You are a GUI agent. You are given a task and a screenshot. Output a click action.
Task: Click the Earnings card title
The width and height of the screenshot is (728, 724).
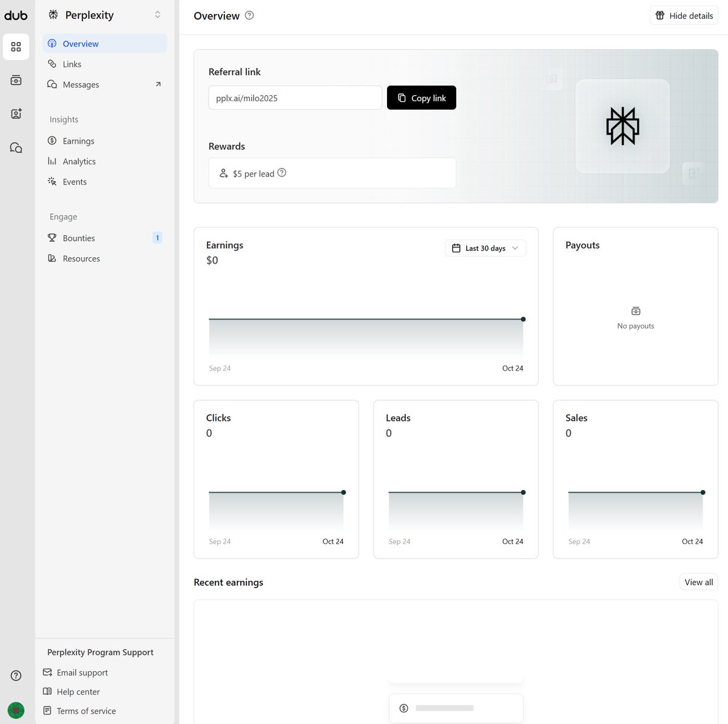[224, 245]
